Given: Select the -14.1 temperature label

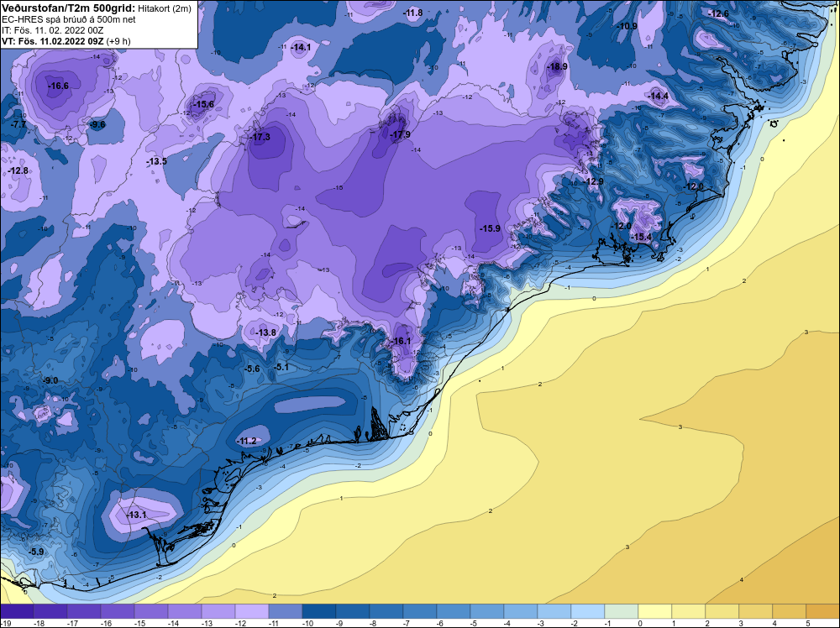Looking at the screenshot, I should (x=301, y=47).
